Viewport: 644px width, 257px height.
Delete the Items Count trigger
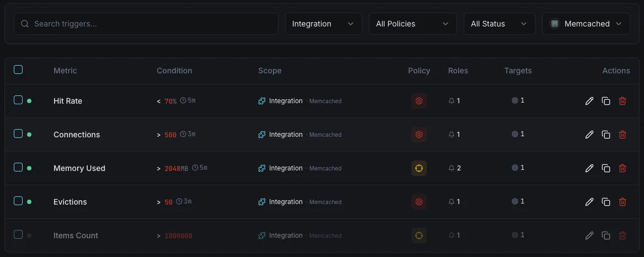tap(622, 235)
